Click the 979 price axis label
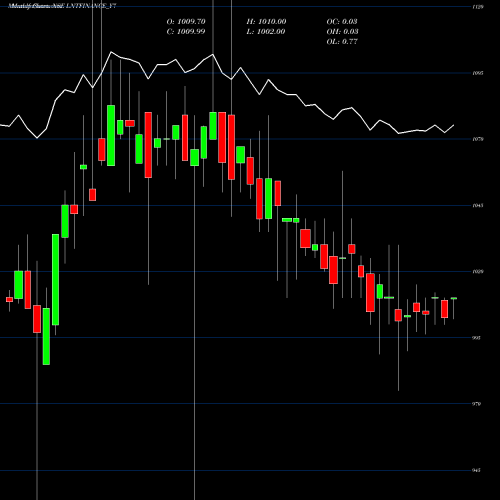500x500 pixels. point(476,404)
